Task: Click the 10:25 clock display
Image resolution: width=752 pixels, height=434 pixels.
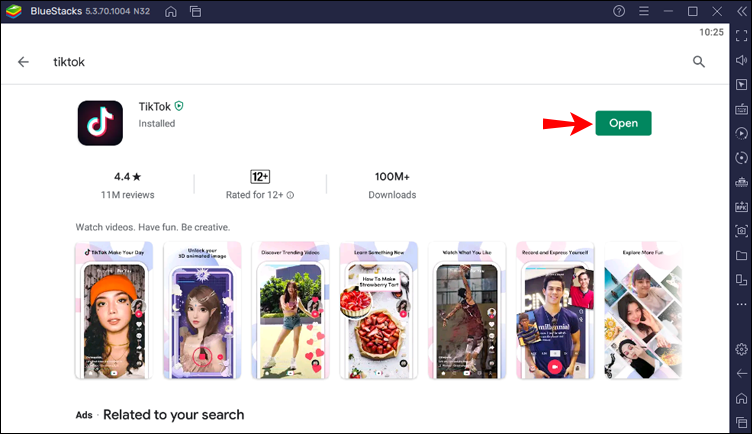Action: click(x=711, y=32)
